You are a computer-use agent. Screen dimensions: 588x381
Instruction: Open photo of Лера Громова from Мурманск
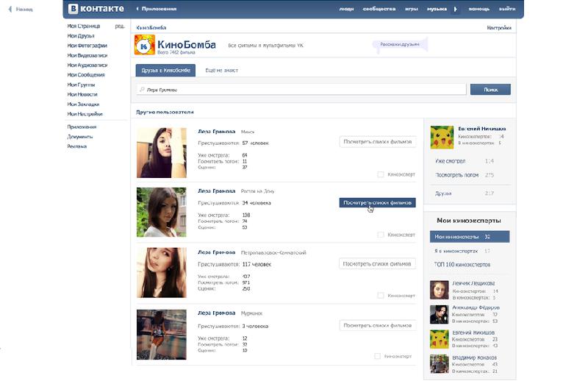pos(162,335)
